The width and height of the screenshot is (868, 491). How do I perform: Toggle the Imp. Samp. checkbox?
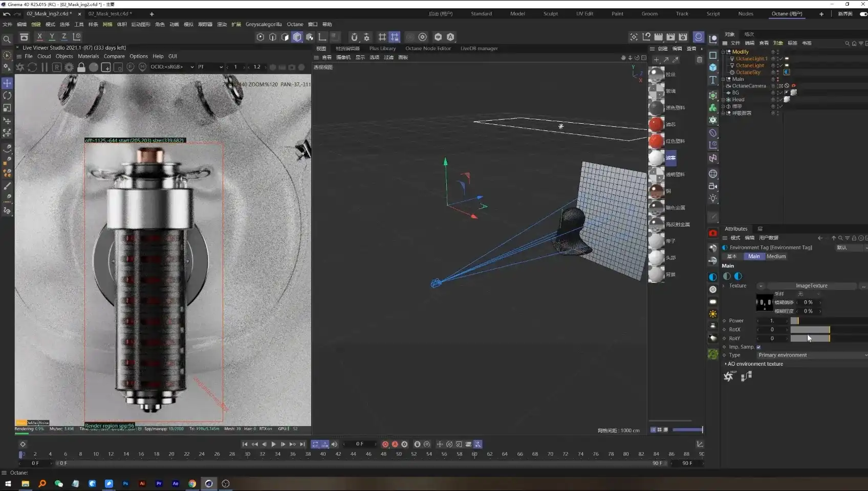click(758, 347)
